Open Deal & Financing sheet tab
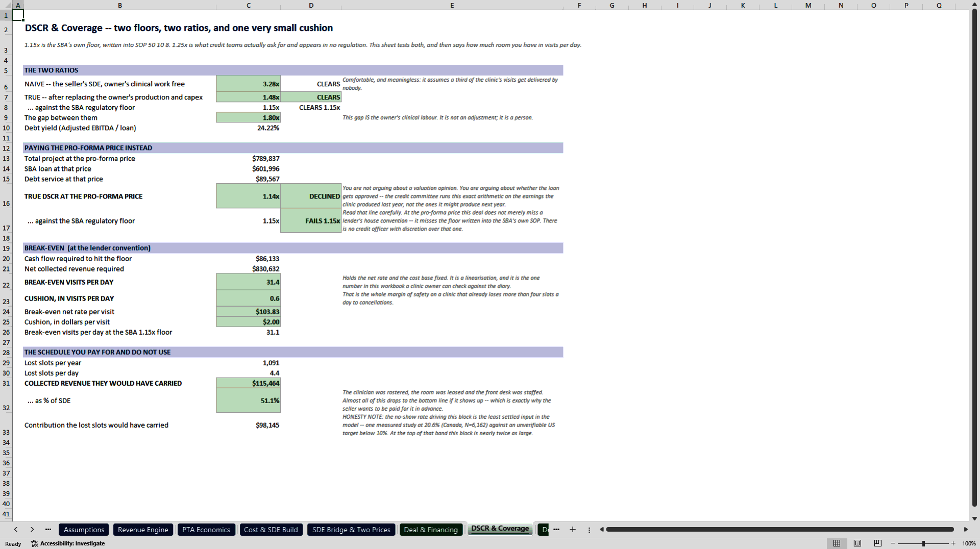980x549 pixels. click(431, 530)
